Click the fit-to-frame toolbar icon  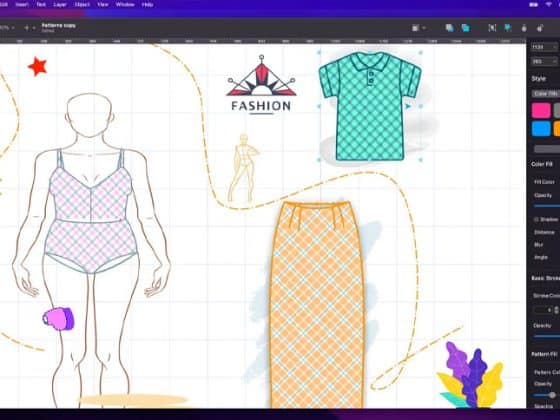492,28
